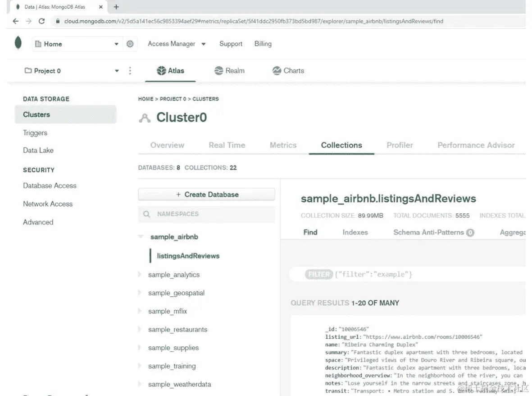Click the Create Database button
Viewport: 532px width, 396px height.
tap(206, 194)
